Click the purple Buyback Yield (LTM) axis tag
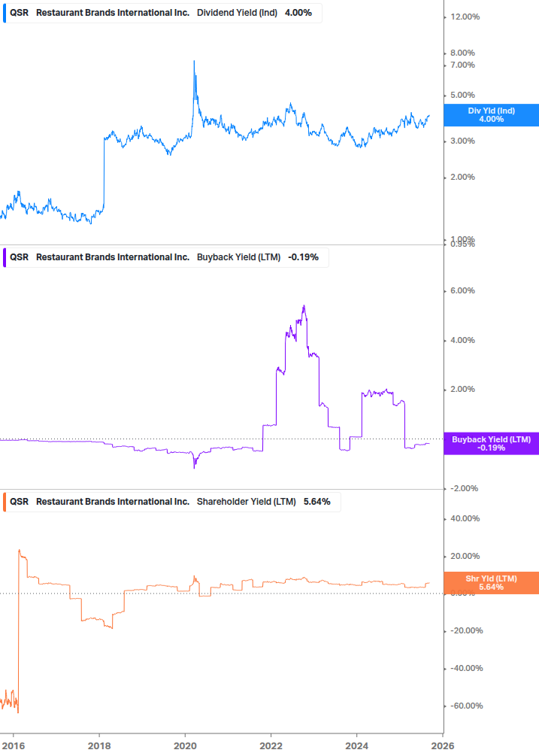The width and height of the screenshot is (539, 756). 490,443
